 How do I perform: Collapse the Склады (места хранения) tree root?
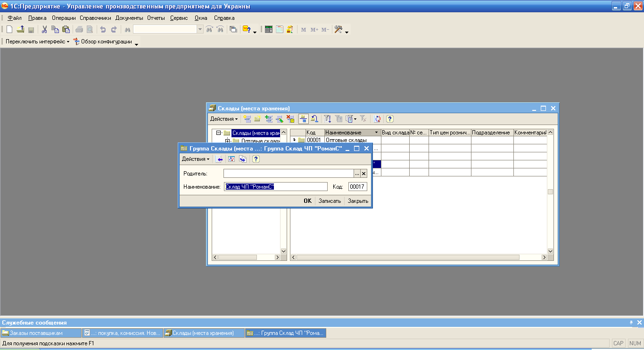[x=218, y=133]
